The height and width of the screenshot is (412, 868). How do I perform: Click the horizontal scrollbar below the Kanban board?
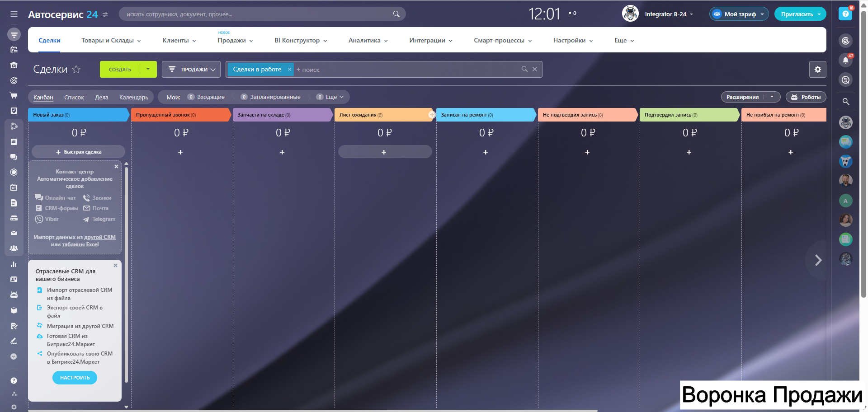pyautogui.click(x=313, y=411)
